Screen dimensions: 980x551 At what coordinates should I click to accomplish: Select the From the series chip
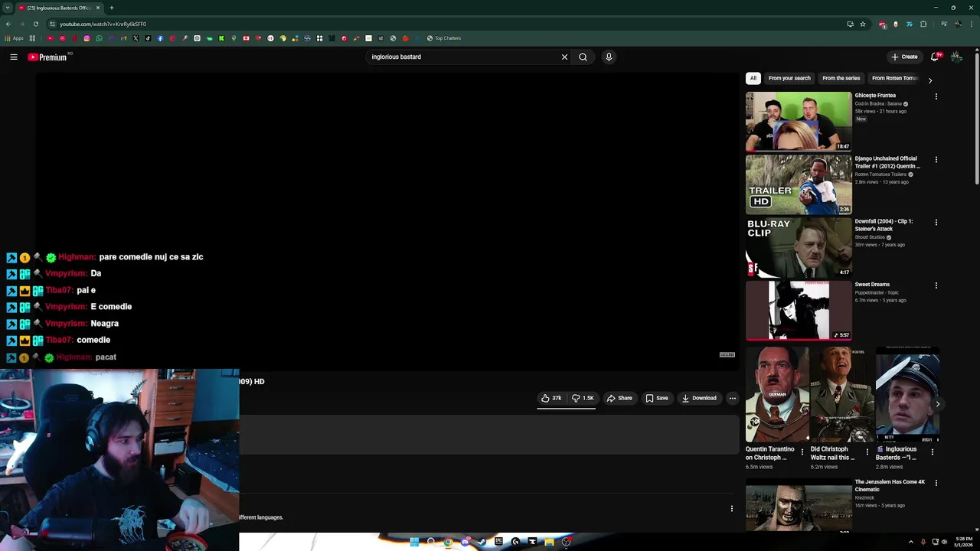(x=841, y=78)
